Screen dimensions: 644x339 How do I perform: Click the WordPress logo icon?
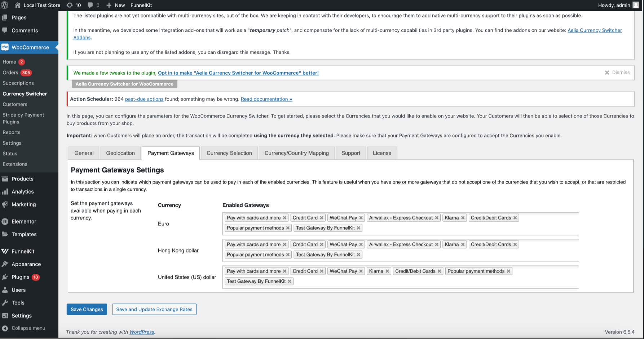click(x=5, y=5)
